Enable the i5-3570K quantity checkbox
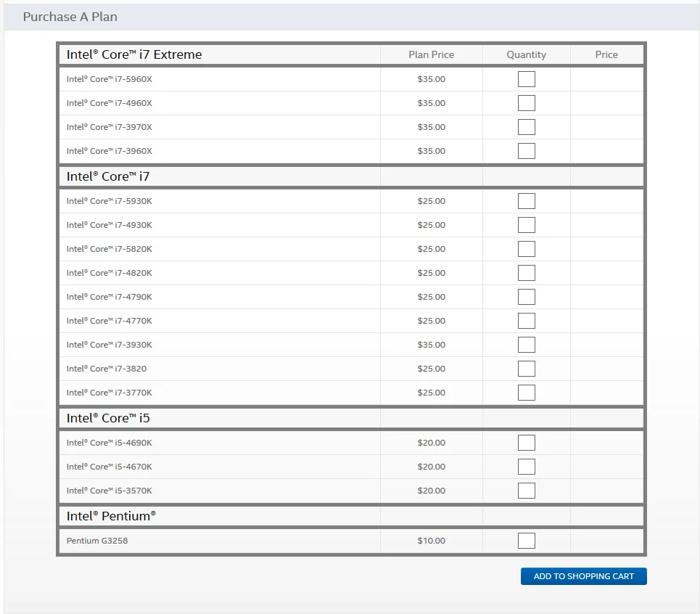This screenshot has width=700, height=614. 527,491
